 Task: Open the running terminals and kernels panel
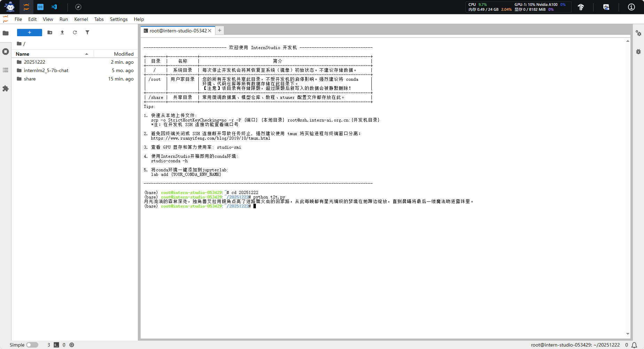(6, 52)
